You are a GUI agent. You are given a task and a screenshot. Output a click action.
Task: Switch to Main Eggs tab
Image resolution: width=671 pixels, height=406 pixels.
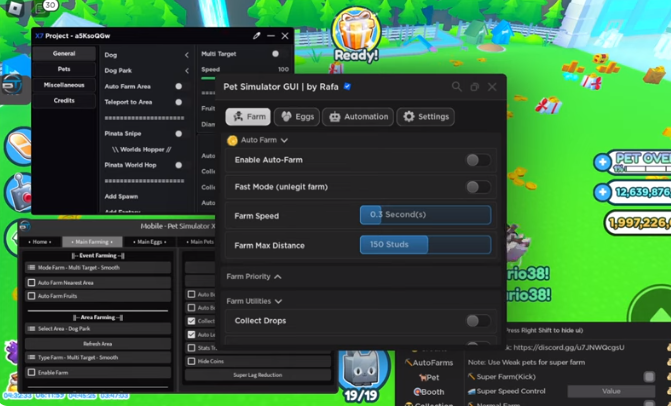(x=149, y=242)
